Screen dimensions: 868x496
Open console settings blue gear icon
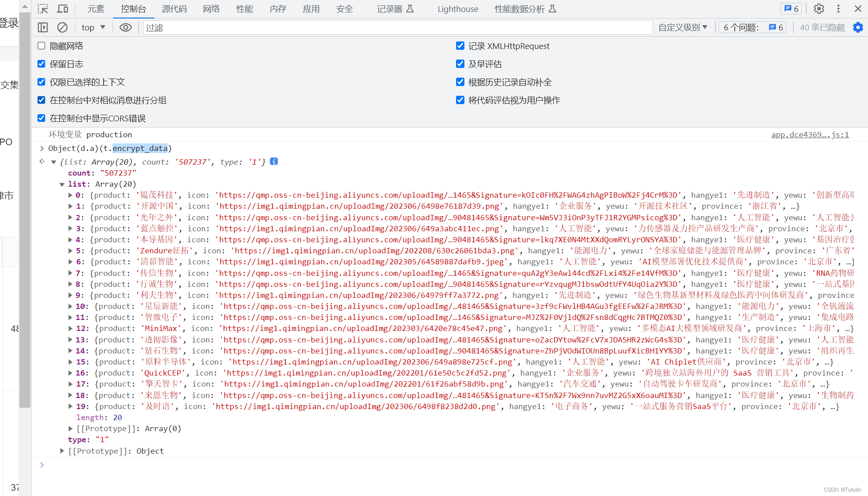[858, 27]
